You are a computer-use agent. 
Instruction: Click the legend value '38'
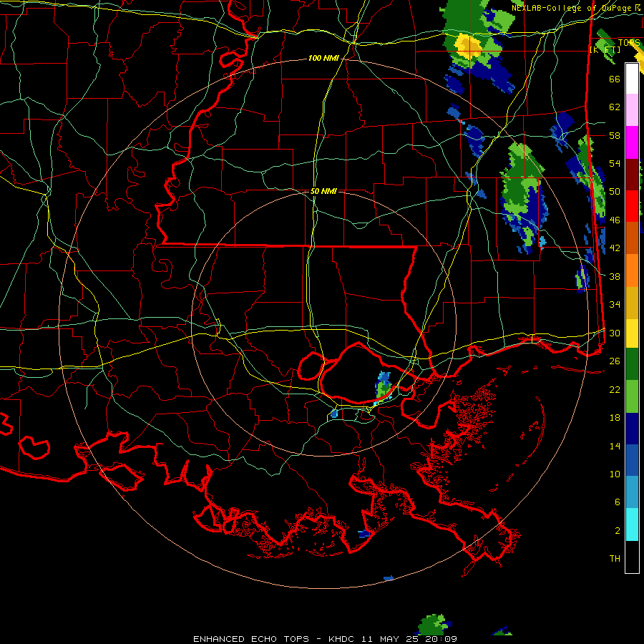point(615,276)
